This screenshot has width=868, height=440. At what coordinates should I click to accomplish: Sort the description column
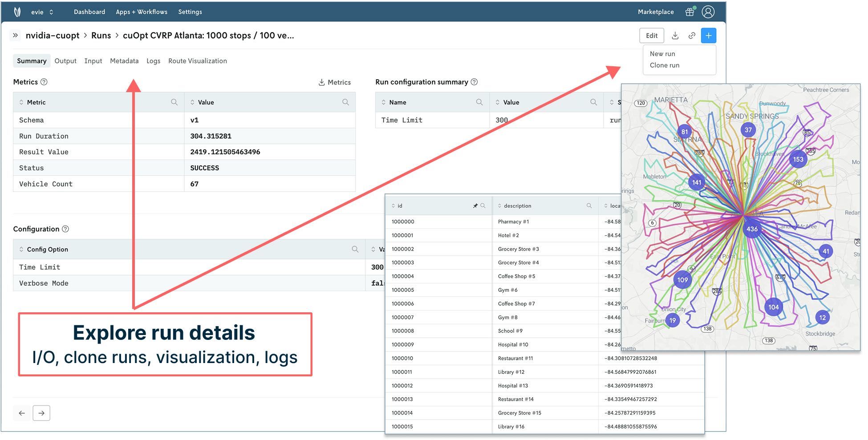499,206
